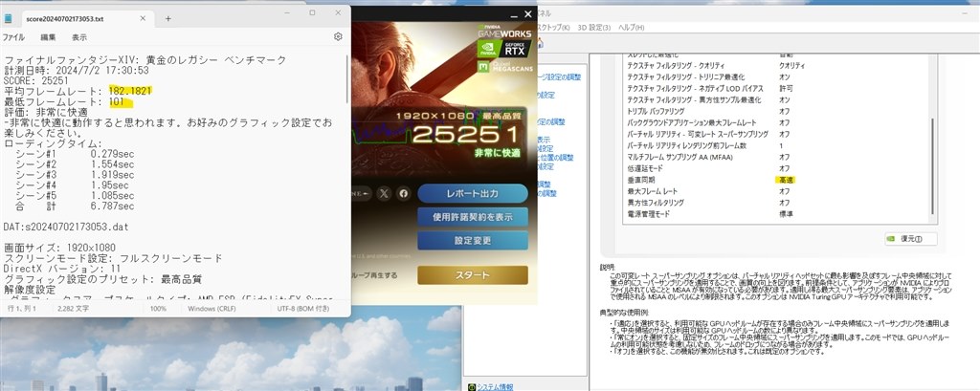Select テクスチャ フィルタリング - クオリティ row
This screenshot has width=980, height=391.
pyautogui.click(x=777, y=66)
